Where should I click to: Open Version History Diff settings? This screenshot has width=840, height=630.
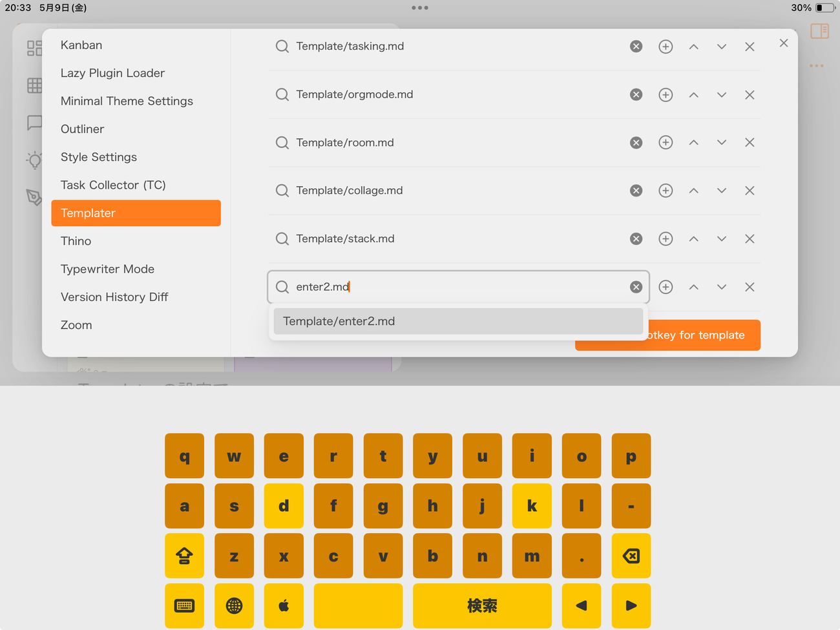pyautogui.click(x=136, y=297)
